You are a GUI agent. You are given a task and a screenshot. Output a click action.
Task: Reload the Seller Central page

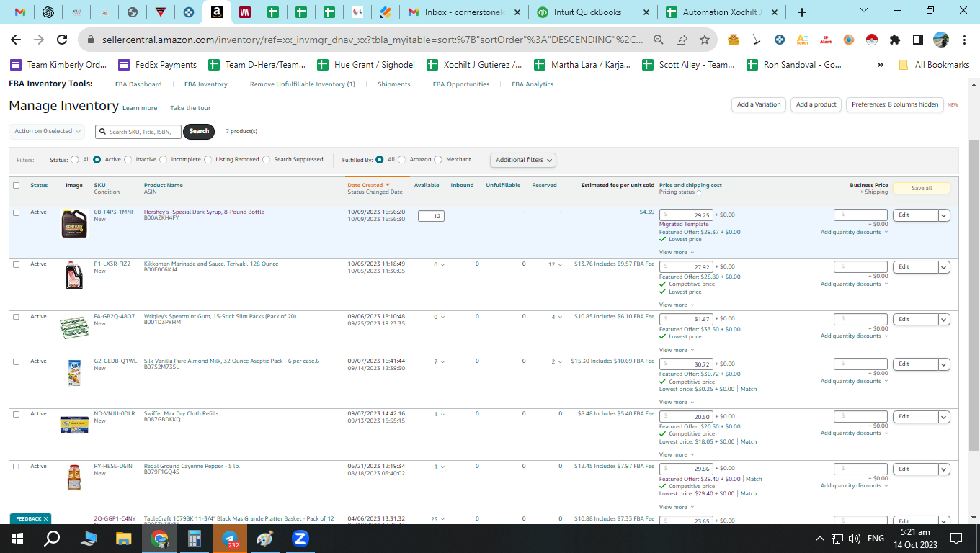[62, 40]
